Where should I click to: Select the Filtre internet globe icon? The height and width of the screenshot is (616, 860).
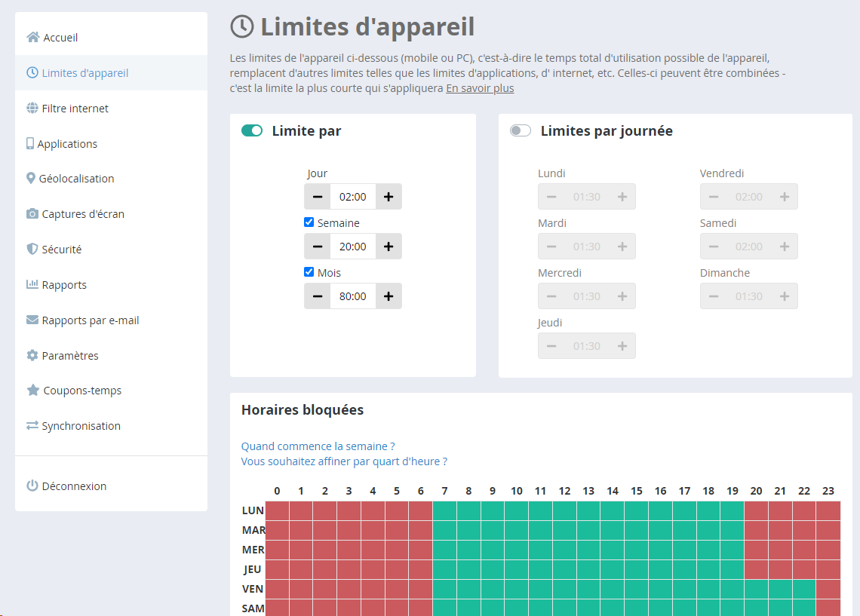(x=32, y=108)
